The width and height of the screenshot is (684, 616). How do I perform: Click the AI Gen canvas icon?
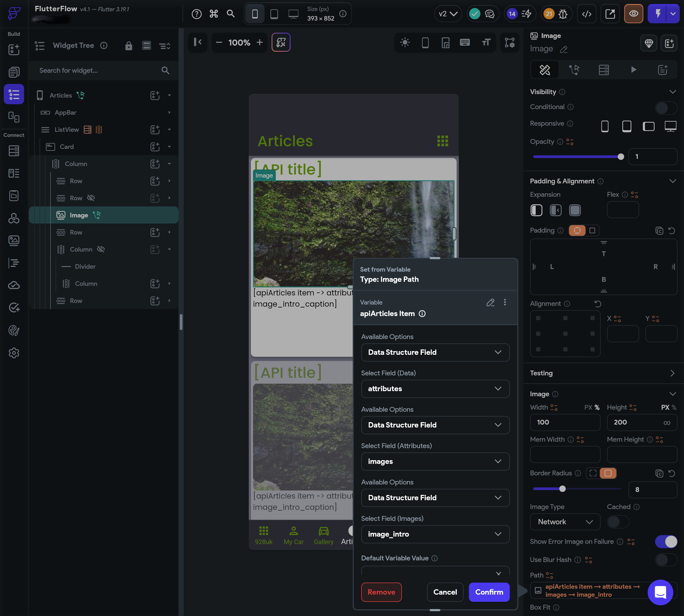pyautogui.click(x=281, y=42)
